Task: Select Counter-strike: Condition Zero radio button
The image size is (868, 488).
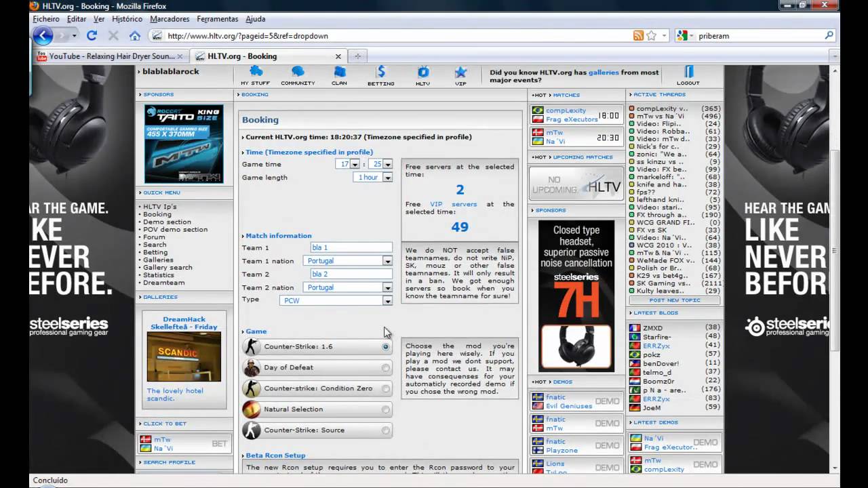Action: (386, 389)
